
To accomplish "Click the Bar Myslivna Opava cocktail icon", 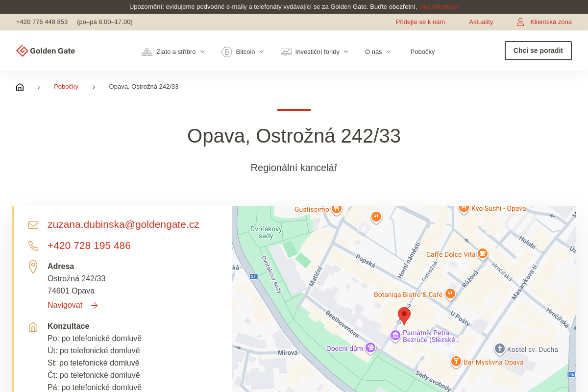I will [x=456, y=362].
